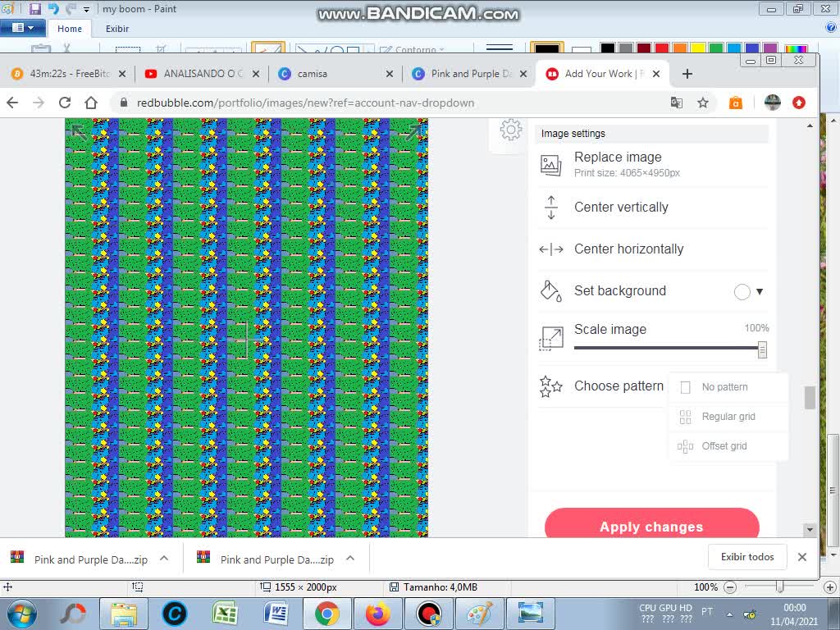Undo last action in Paint
Screen dimensions: 840x630
[x=53, y=9]
